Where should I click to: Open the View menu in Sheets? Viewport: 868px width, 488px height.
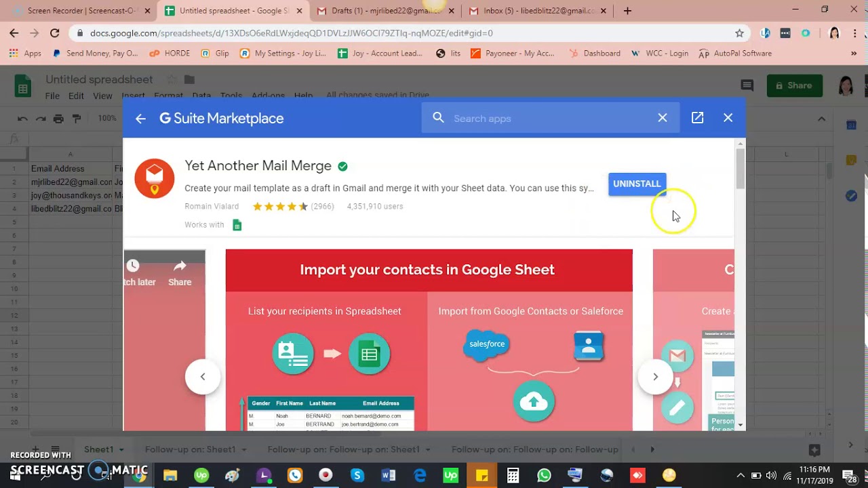coord(102,96)
